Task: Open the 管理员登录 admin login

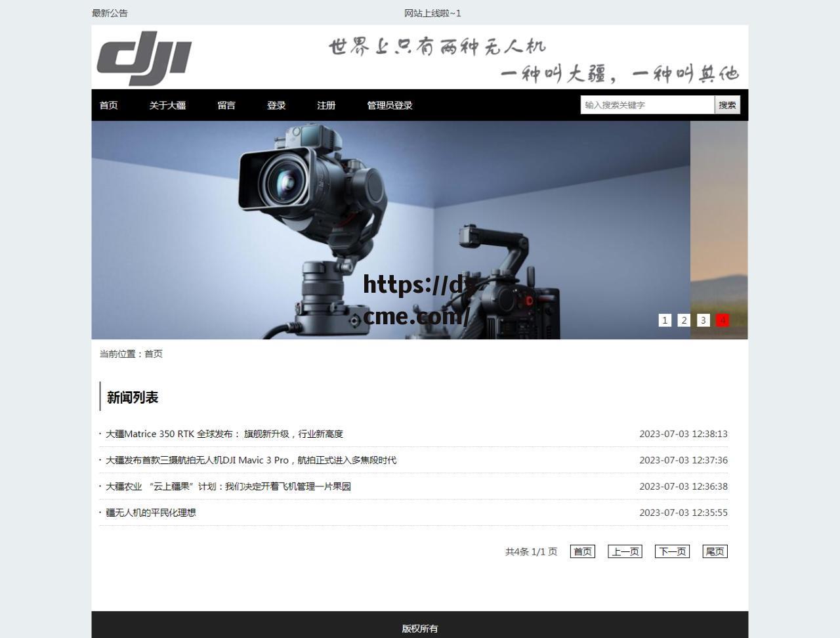Action: tap(388, 105)
